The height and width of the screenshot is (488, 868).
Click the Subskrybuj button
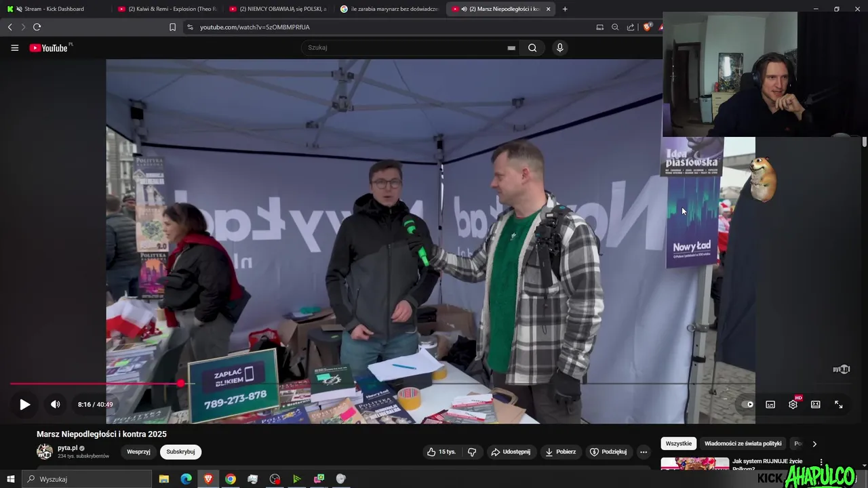[x=180, y=451]
